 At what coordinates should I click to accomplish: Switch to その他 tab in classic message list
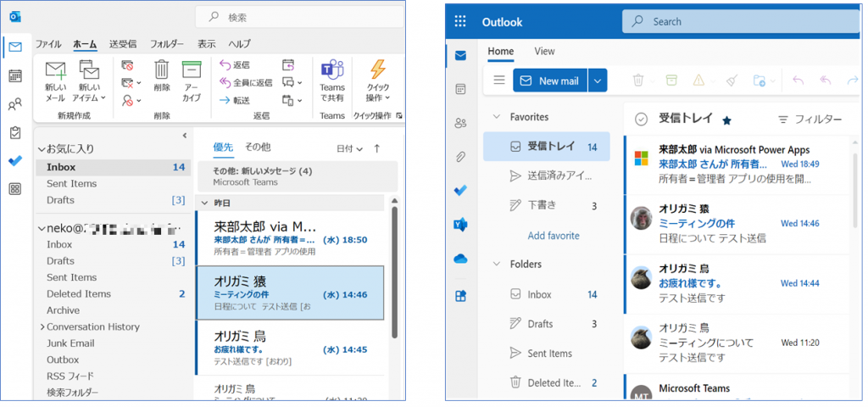tap(258, 148)
